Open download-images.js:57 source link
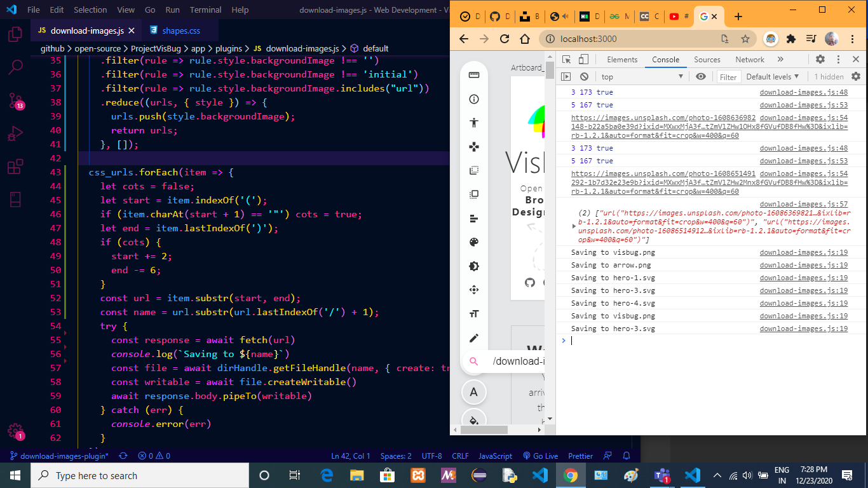 [804, 204]
